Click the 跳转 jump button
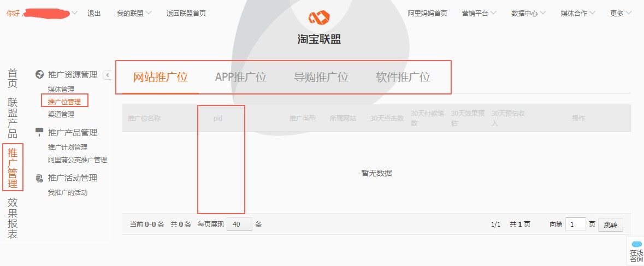Image resolution: width=644 pixels, height=266 pixels. click(611, 224)
